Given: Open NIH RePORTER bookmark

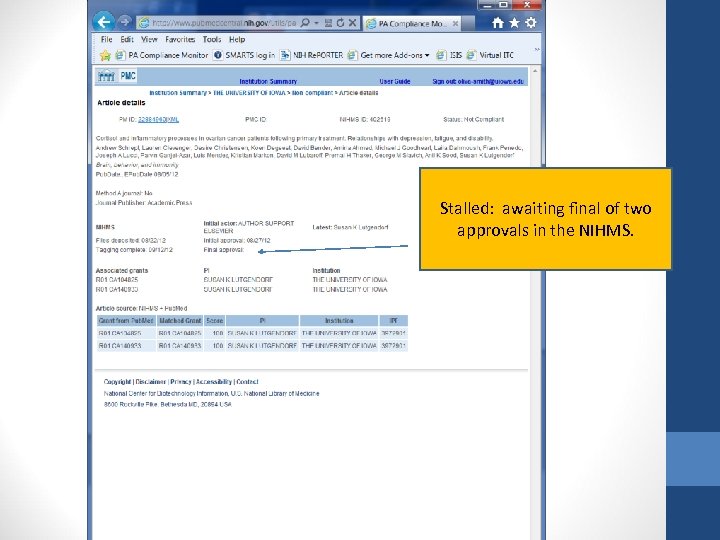Looking at the screenshot, I should click(312, 55).
